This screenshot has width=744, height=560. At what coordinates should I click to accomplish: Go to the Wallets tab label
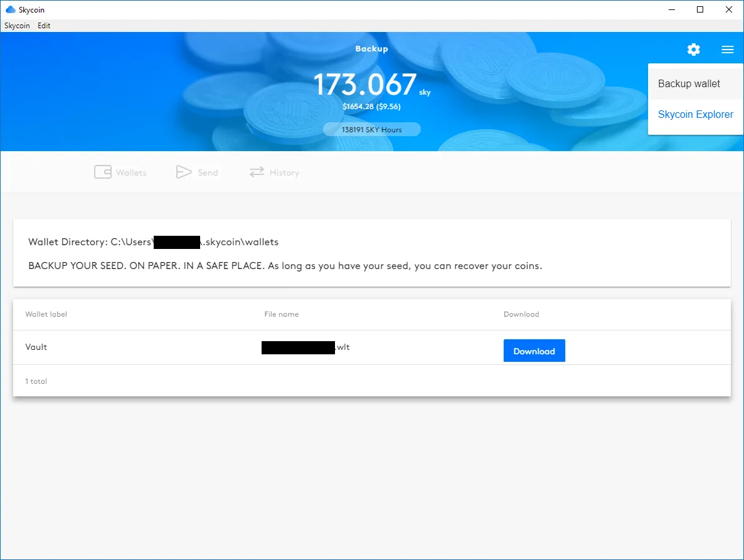131,172
